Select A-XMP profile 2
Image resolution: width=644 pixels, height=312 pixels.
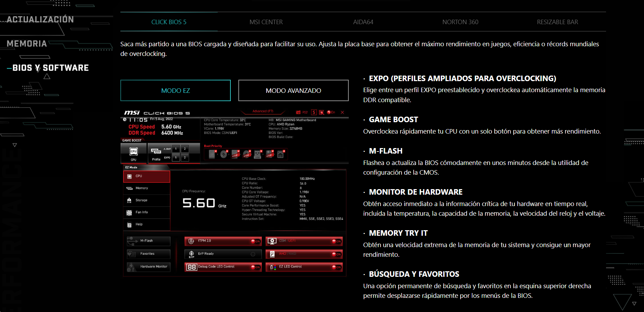pos(185,149)
